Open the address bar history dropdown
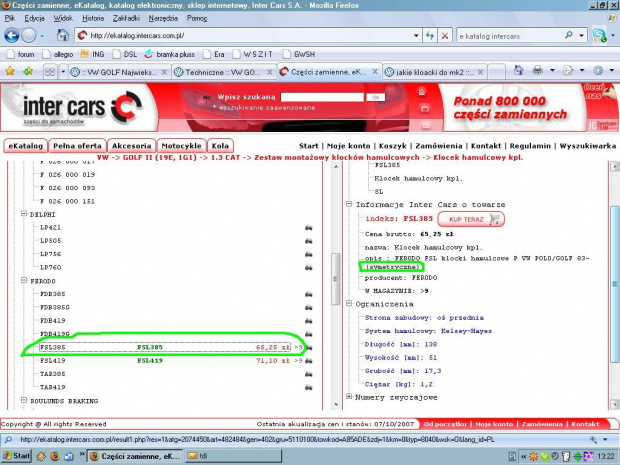620x465 pixels. coord(416,36)
